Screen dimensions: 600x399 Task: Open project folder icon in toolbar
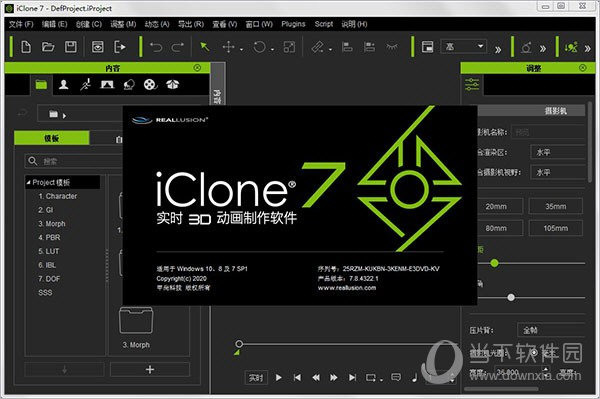point(48,47)
